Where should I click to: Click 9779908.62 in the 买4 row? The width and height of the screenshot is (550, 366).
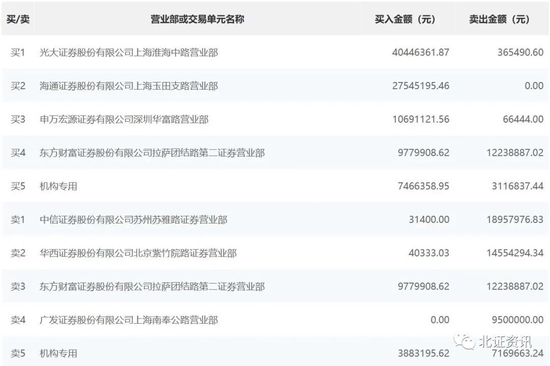(423, 153)
